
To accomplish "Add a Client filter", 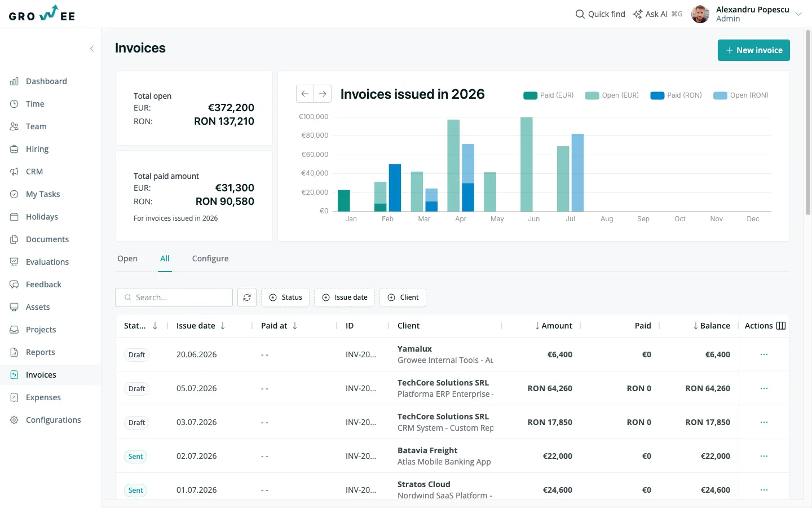I will [403, 297].
